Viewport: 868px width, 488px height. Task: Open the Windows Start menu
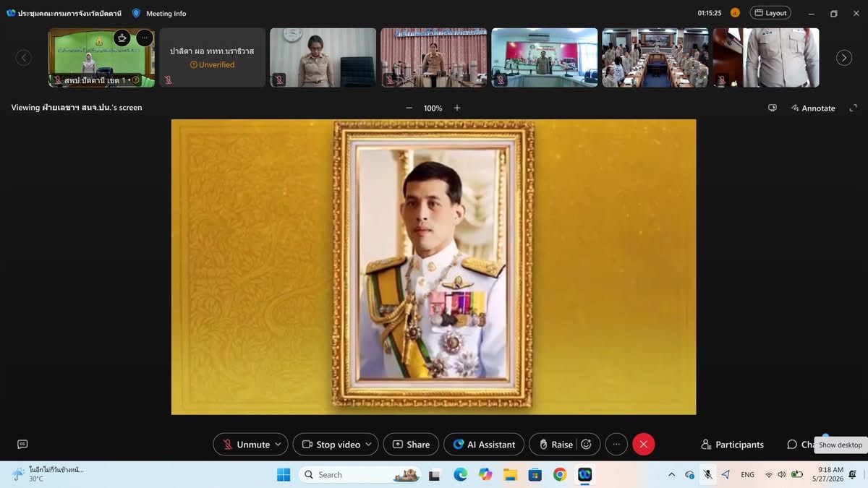(284, 474)
